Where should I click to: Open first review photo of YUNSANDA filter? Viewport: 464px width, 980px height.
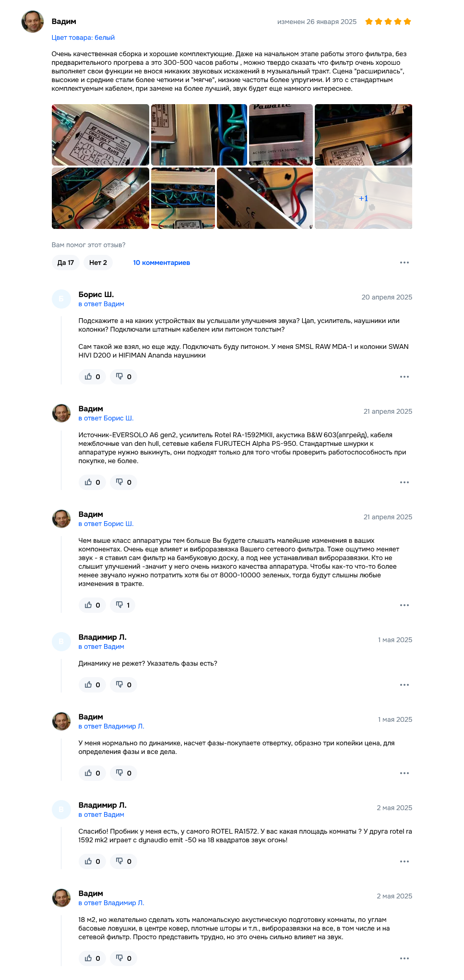coord(100,135)
